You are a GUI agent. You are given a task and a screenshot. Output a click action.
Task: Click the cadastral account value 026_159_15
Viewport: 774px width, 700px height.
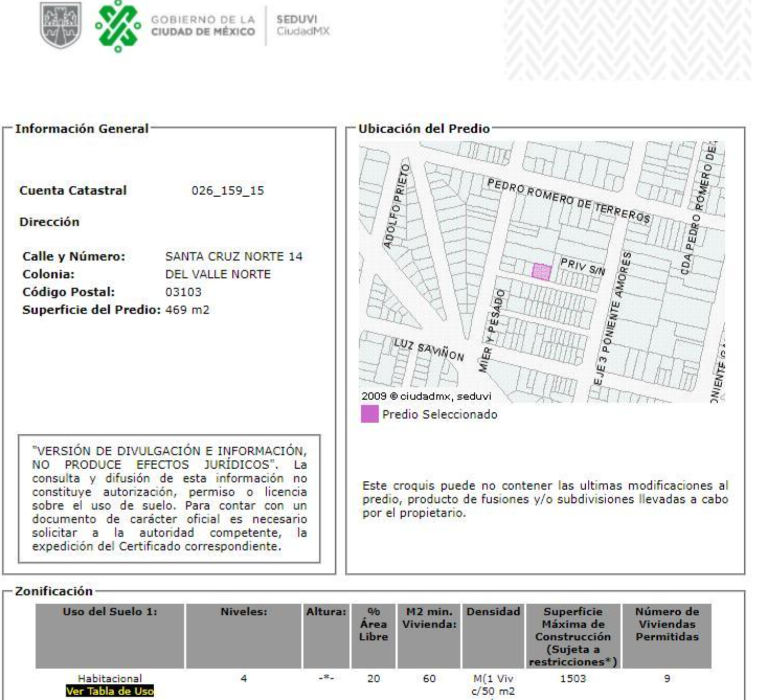228,191
